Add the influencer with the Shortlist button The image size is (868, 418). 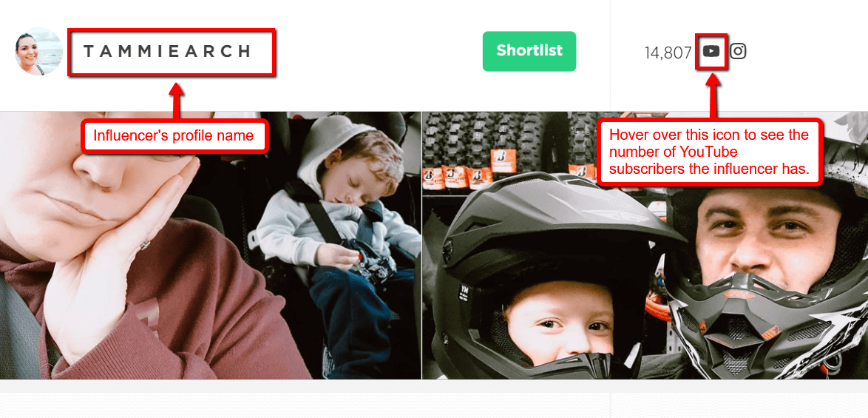pos(529,51)
